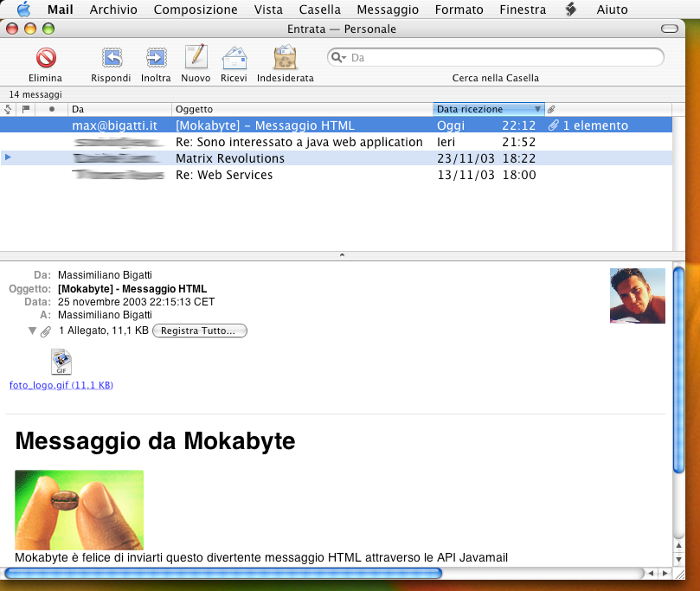Expand the Matrix Revolutions thread arrow
Image resolution: width=700 pixels, height=591 pixels.
pyautogui.click(x=8, y=157)
